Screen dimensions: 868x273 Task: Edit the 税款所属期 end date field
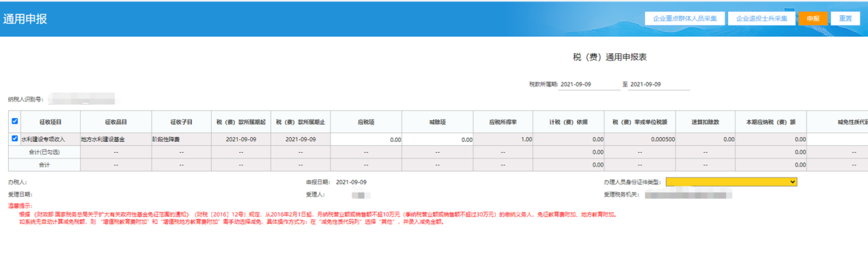click(660, 84)
